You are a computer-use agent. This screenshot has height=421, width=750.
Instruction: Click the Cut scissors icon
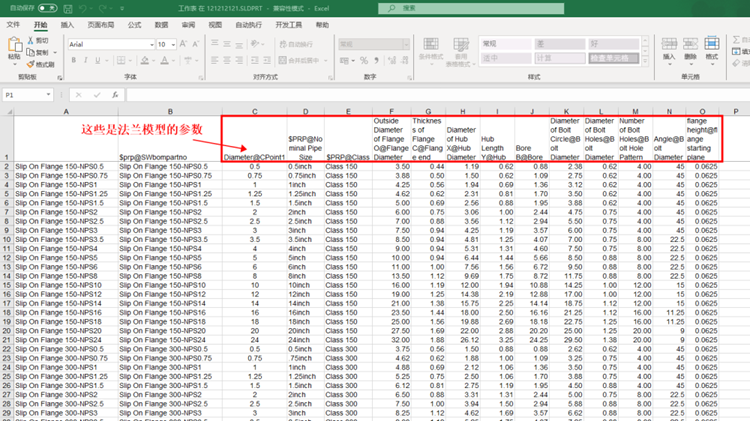(x=31, y=41)
